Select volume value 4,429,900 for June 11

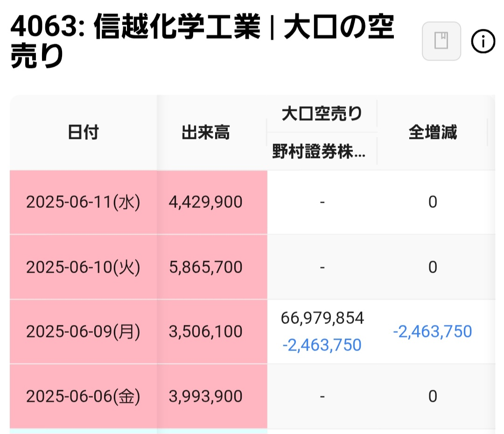205,202
